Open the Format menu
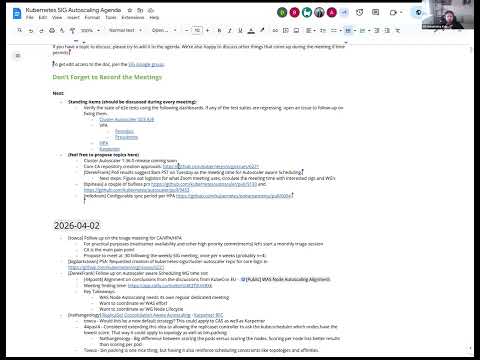Screen dimensions: 480x360 coord(92,17)
